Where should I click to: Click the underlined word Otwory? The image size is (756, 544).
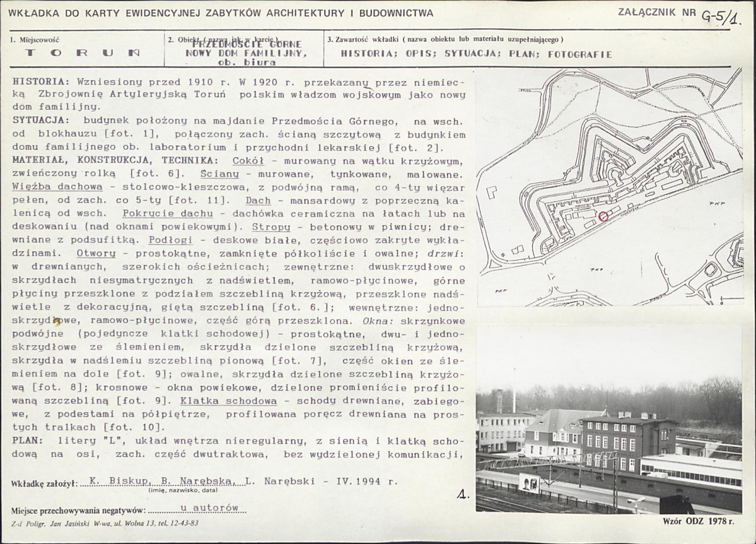(96, 253)
